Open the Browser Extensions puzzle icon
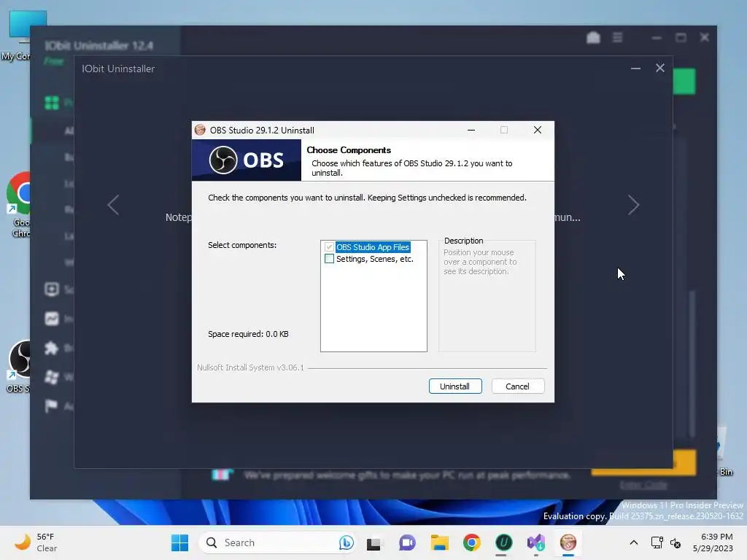This screenshot has width=747, height=560. click(x=52, y=348)
